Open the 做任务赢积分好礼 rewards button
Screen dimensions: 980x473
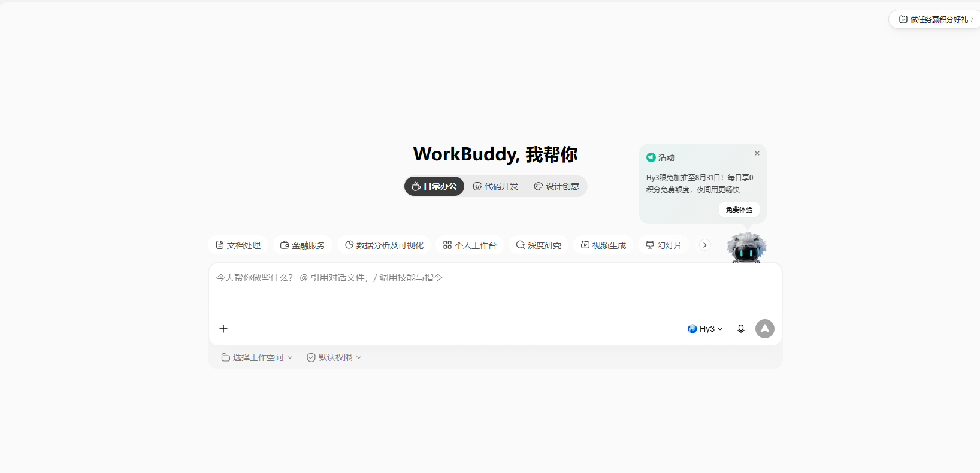click(x=934, y=19)
